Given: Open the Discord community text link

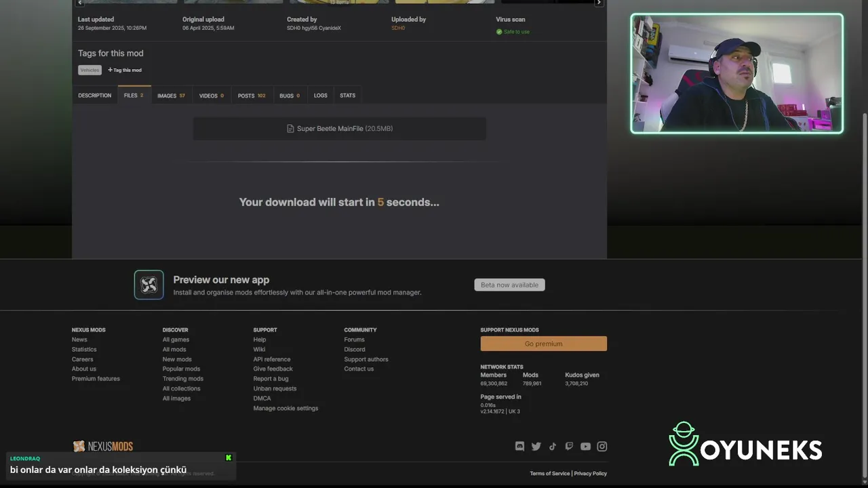Looking at the screenshot, I should pyautogui.click(x=355, y=350).
